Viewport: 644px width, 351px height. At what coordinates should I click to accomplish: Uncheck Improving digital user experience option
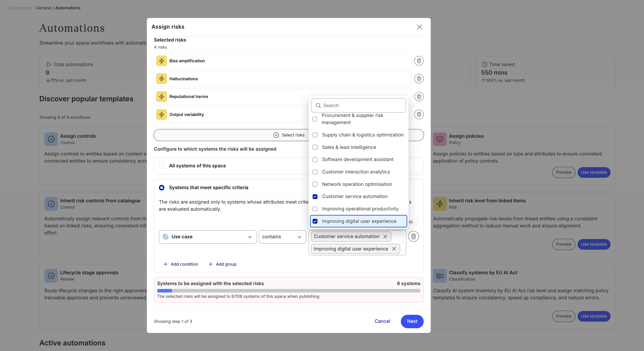click(x=315, y=221)
